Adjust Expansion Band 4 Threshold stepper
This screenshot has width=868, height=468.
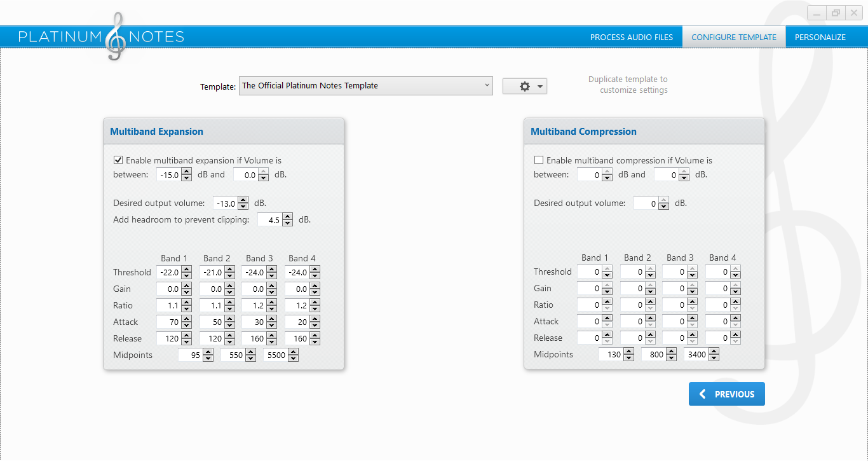tap(314, 272)
